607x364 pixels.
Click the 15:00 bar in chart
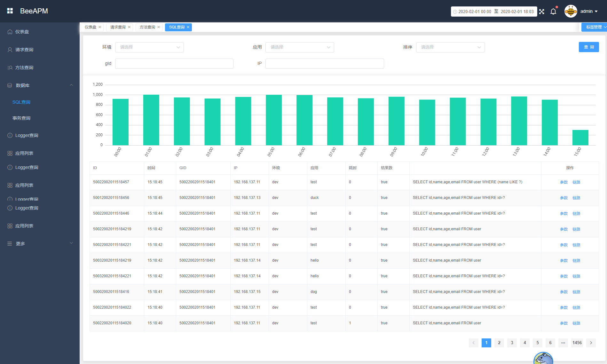580,138
